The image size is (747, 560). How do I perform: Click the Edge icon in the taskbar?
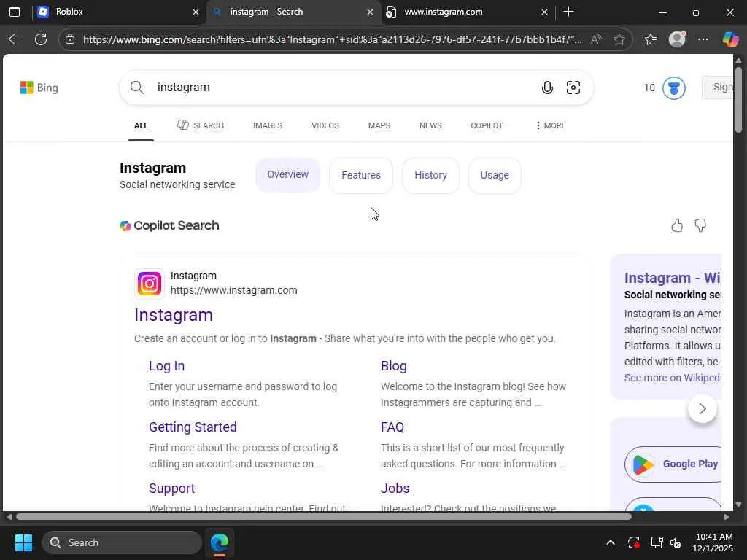tap(220, 542)
